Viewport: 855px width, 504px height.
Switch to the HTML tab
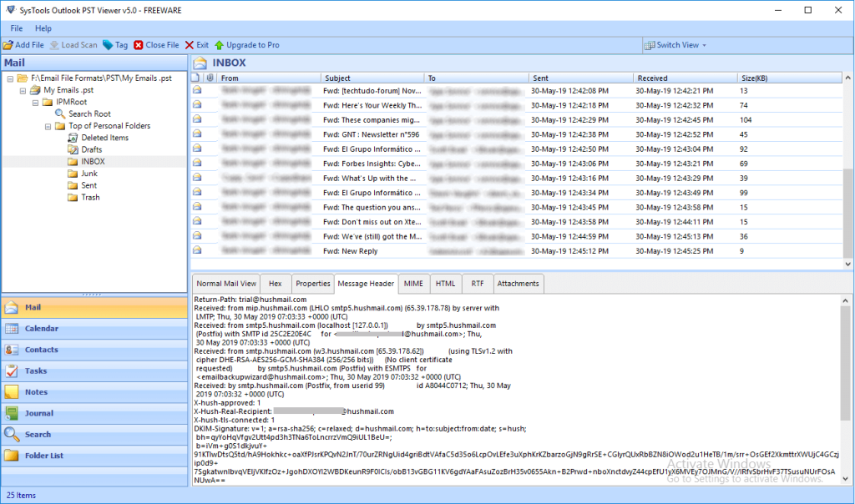[x=446, y=284]
